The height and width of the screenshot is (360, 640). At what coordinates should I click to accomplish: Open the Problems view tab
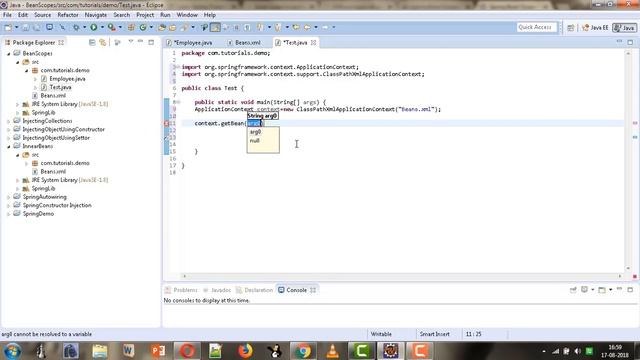click(182, 290)
